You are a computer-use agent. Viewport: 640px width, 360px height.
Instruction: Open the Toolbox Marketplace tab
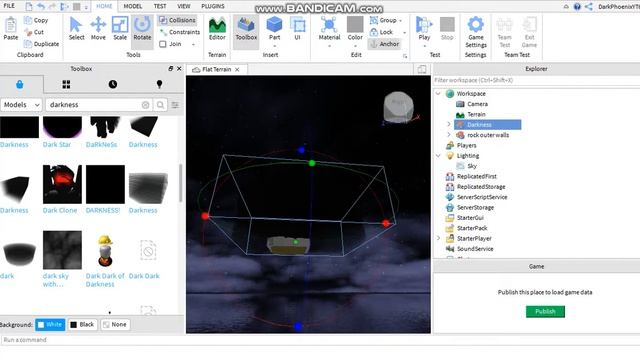20,84
